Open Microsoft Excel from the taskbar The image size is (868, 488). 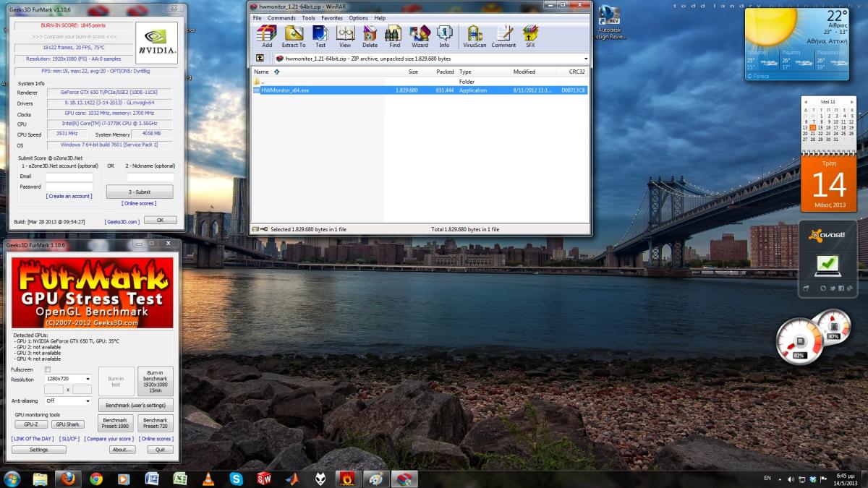(x=180, y=479)
